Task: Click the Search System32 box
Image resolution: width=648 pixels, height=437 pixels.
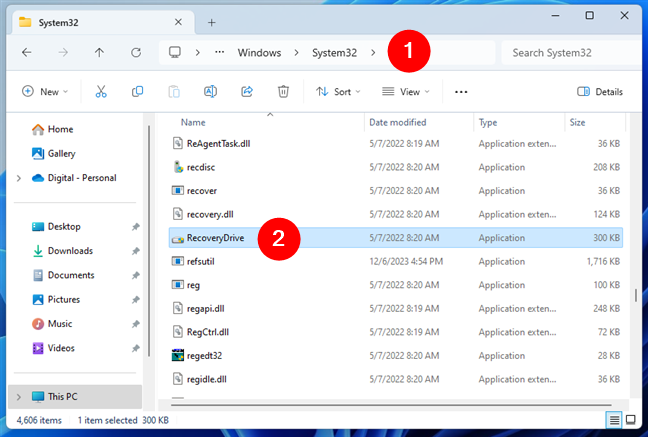Action: (x=572, y=53)
